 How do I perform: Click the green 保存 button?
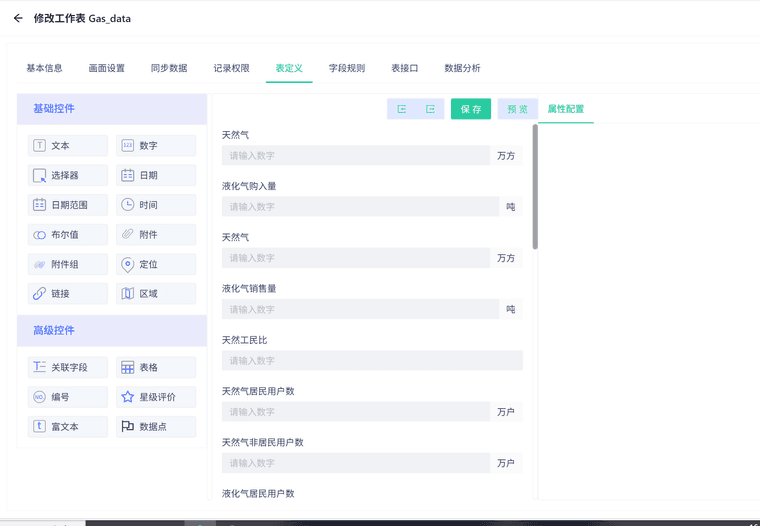471,109
